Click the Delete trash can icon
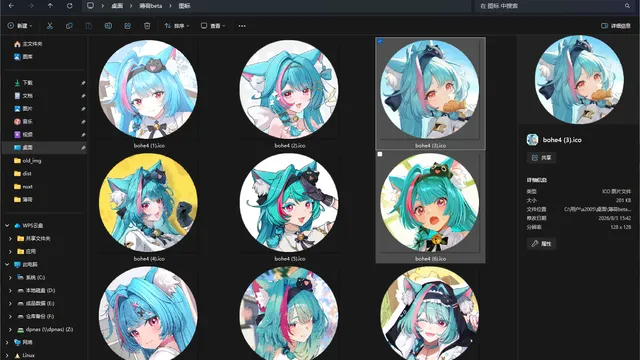 (147, 26)
